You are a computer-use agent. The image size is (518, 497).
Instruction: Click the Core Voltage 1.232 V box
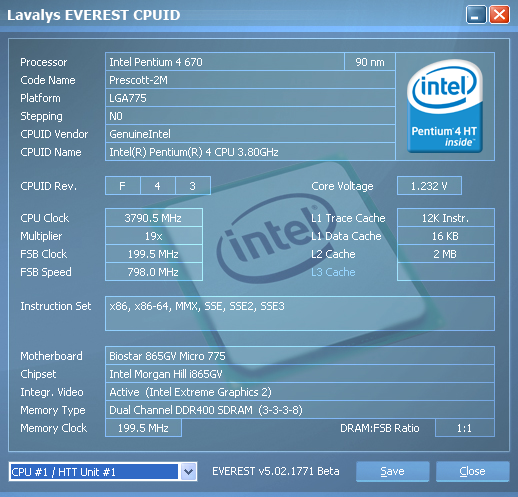point(429,186)
